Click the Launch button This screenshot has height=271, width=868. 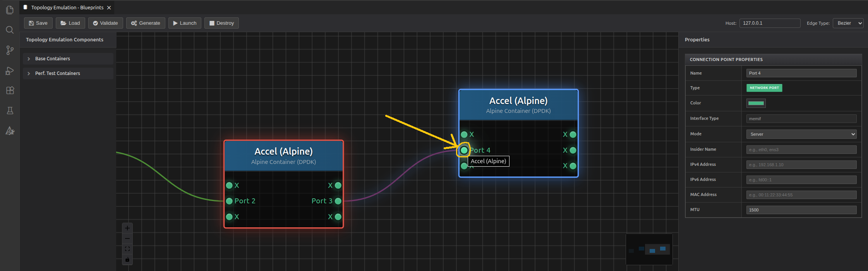click(x=185, y=23)
